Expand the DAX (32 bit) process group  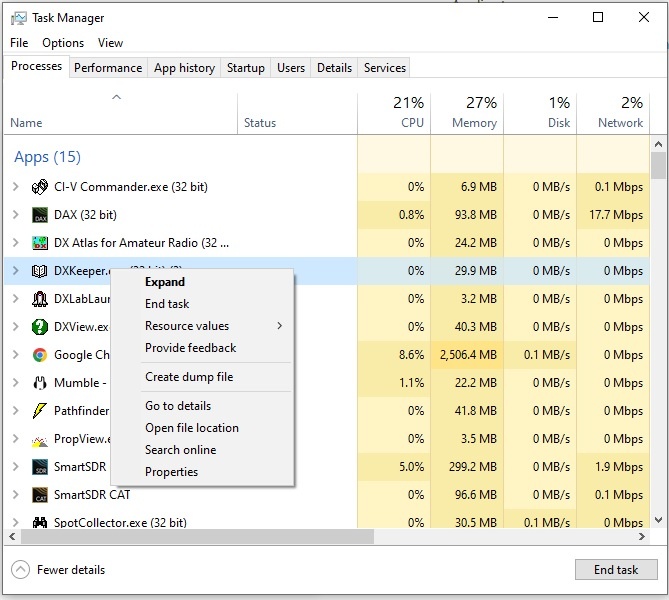[x=16, y=214]
